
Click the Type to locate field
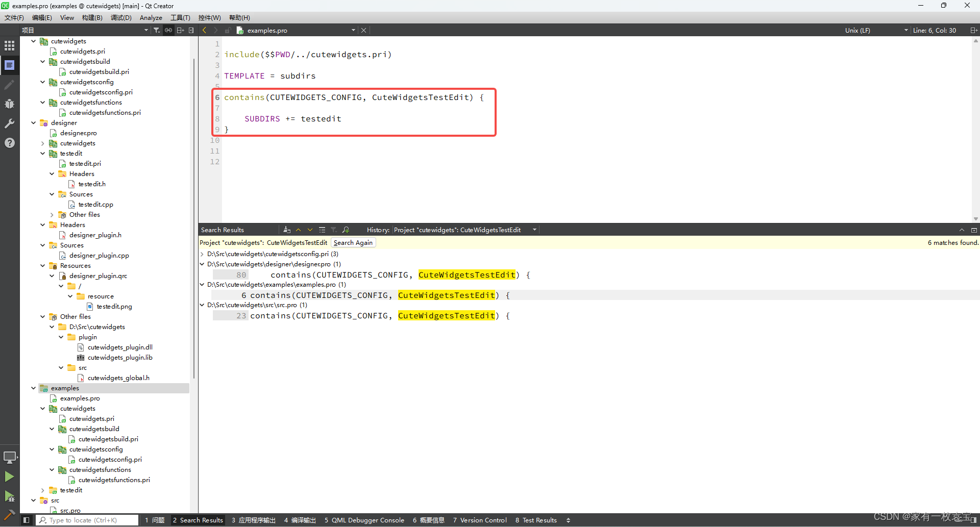pos(87,520)
